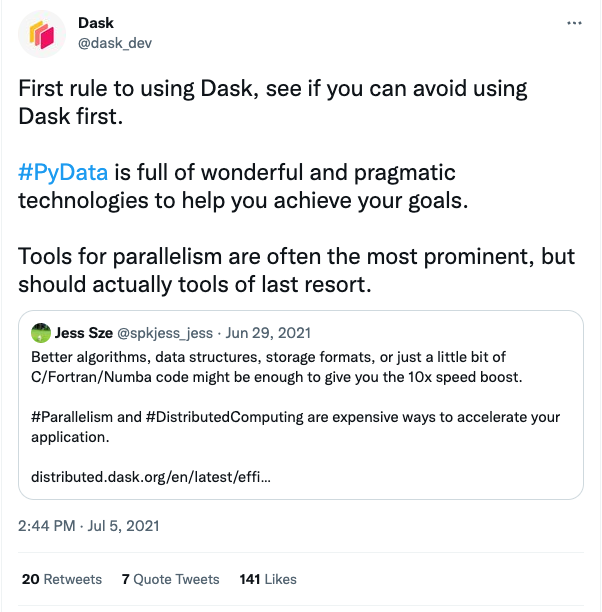Open the #DistributedComputing hashtag
The width and height of the screenshot is (602, 612).
click(224, 417)
